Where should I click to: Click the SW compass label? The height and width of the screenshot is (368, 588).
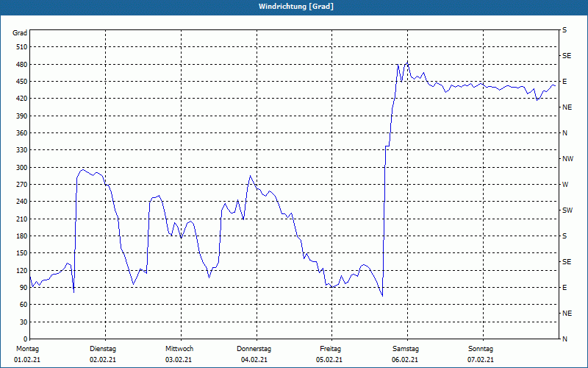click(x=567, y=210)
